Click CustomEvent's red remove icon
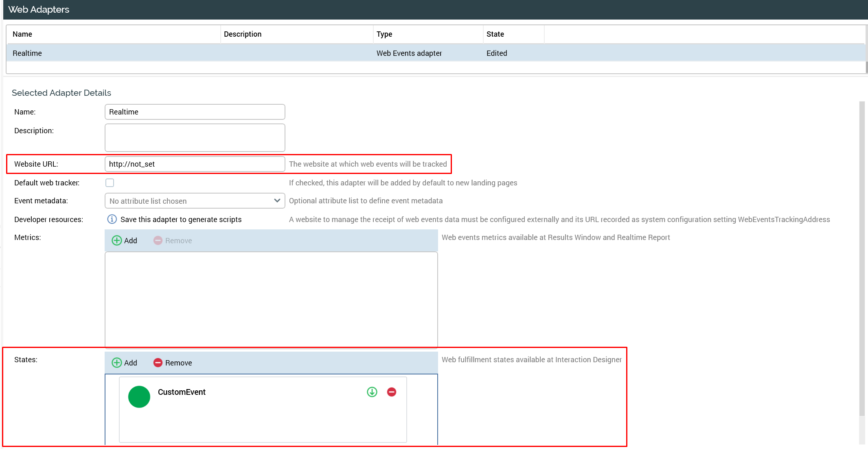This screenshot has width=868, height=449. tap(392, 392)
